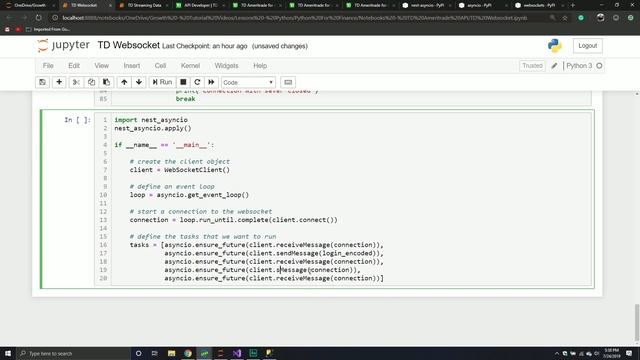Interrupt the kernel with stop icon
Image resolution: width=640 pixels, height=360 pixels.
tap(183, 82)
